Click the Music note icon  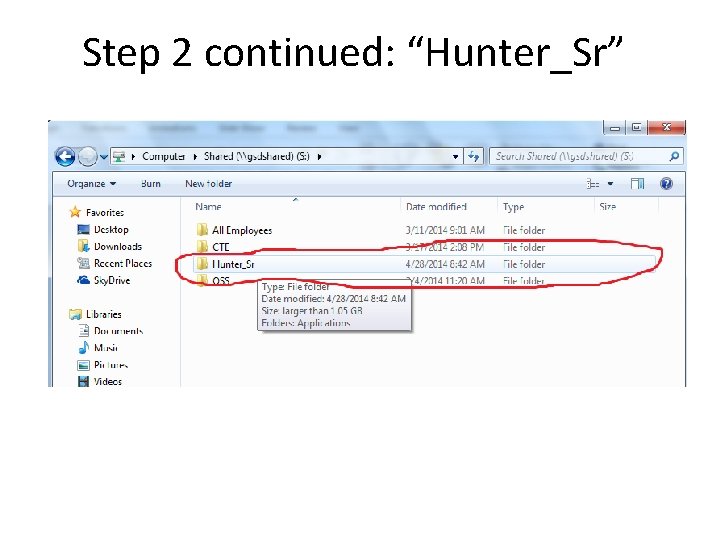(x=83, y=348)
